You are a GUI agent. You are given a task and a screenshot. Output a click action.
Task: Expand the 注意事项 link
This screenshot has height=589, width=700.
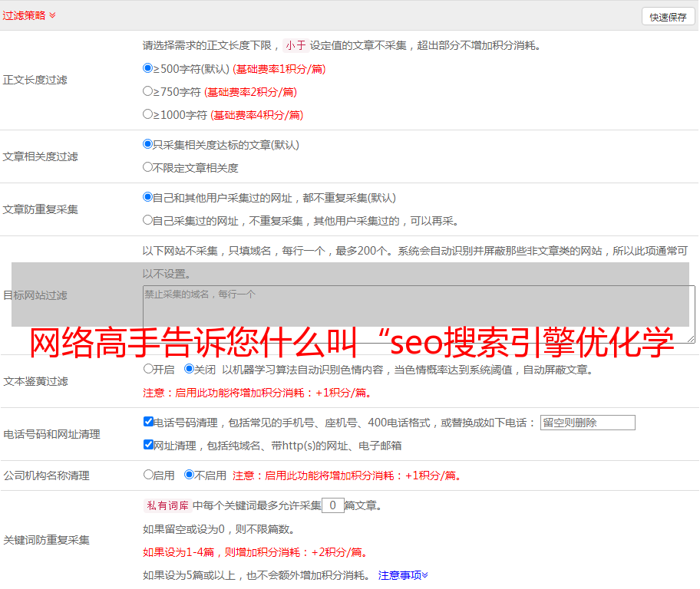(x=403, y=574)
